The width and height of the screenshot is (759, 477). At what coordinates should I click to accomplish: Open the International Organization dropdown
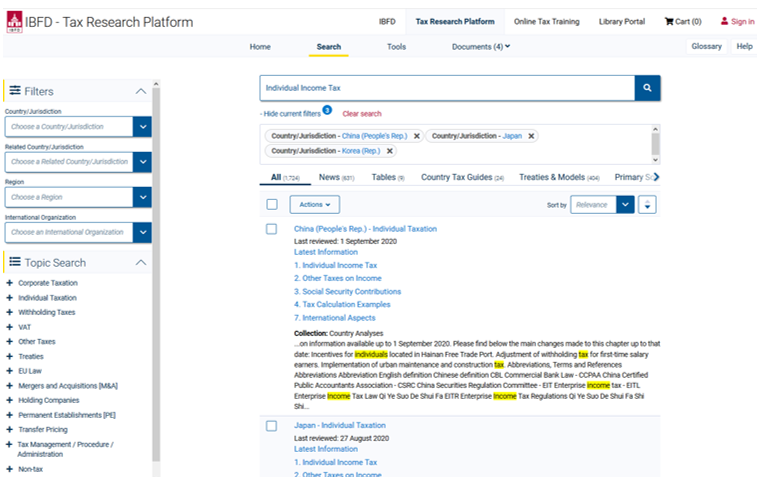point(78,232)
